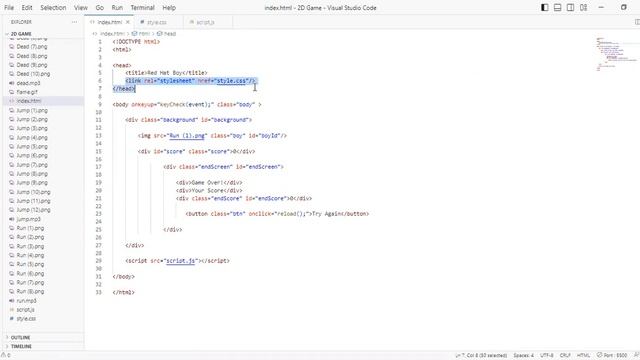Click split editor icon at tab bar right
640x360 pixels.
tap(637, 22)
